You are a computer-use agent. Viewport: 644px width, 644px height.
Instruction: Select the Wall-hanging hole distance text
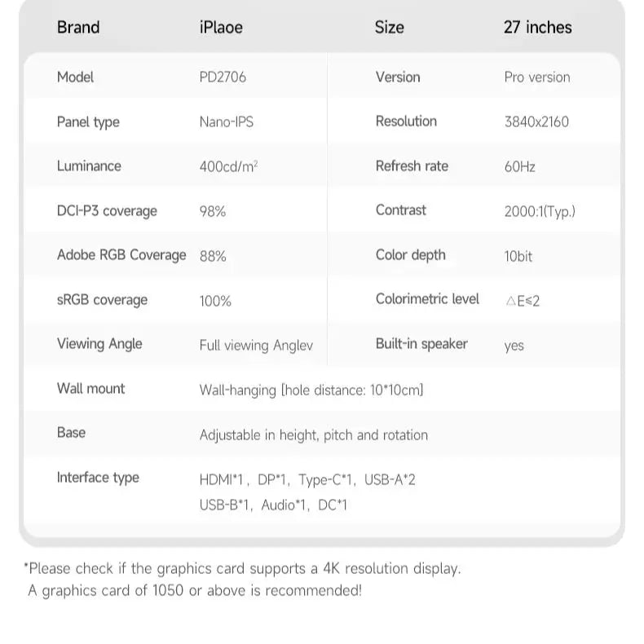[311, 390]
